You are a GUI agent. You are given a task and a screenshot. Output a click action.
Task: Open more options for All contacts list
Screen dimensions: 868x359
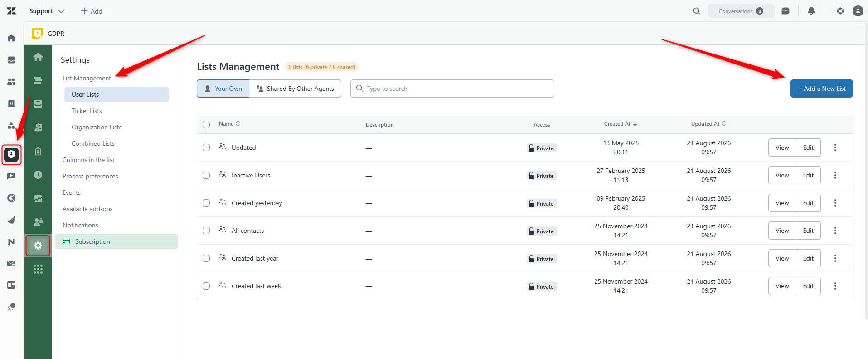835,231
